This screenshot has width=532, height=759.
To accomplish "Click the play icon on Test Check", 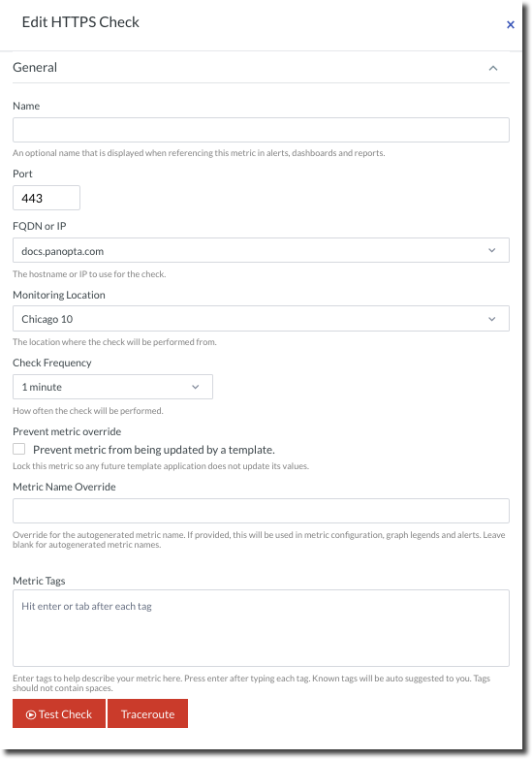I will [30, 714].
